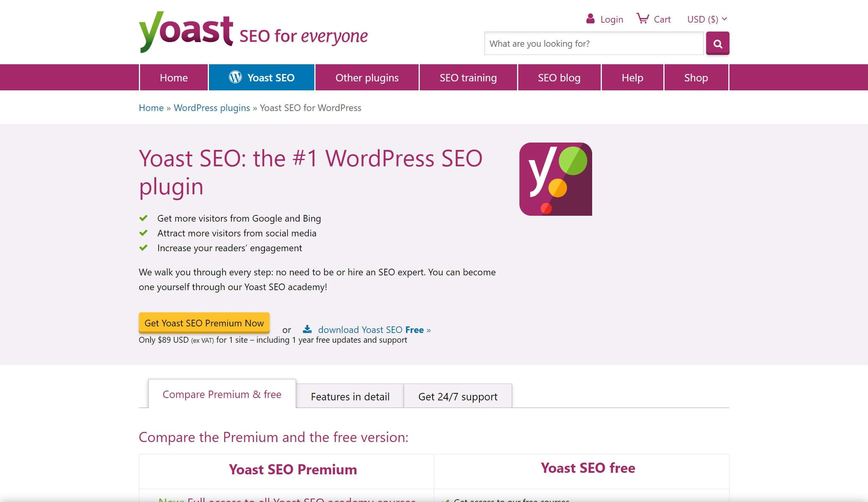This screenshot has width=868, height=502.
Task: Click the Login person icon
Action: pyautogui.click(x=590, y=18)
